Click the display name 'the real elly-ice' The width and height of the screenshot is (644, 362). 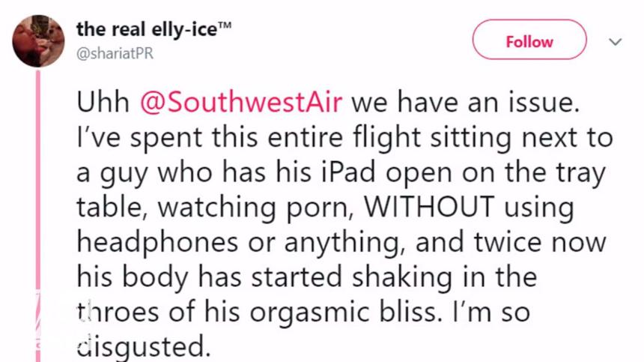[144, 28]
